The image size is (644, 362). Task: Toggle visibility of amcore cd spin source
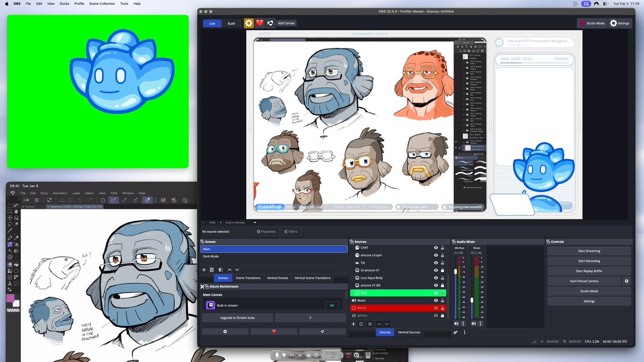pos(436,255)
